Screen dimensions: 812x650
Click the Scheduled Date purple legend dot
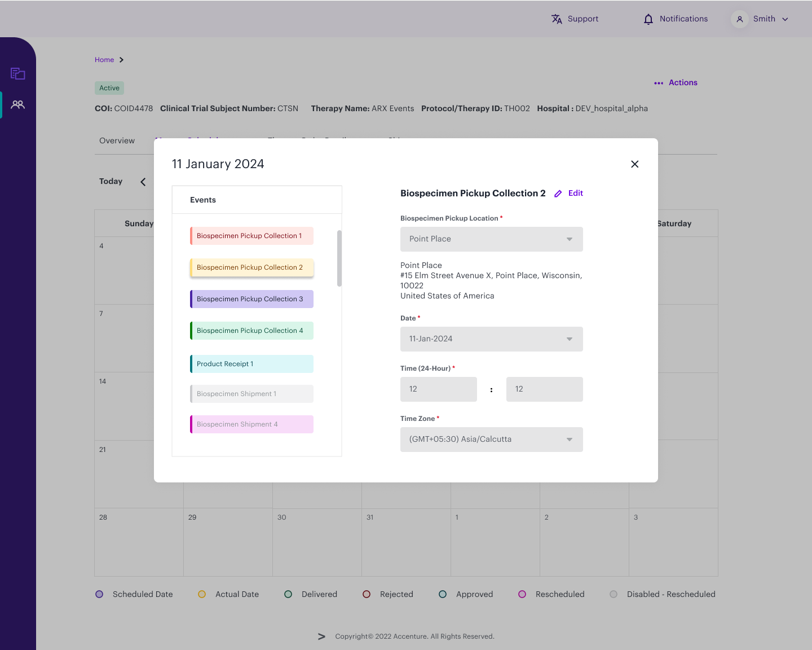tap(99, 594)
